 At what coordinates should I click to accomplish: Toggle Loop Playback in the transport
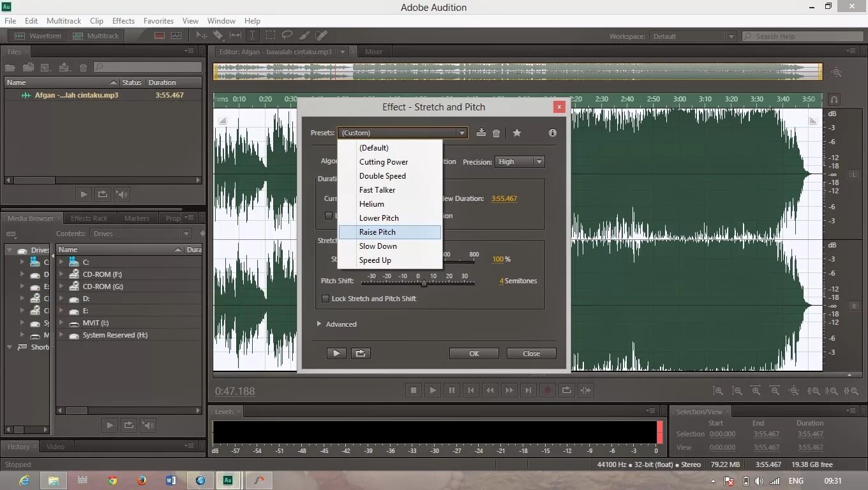pyautogui.click(x=566, y=390)
